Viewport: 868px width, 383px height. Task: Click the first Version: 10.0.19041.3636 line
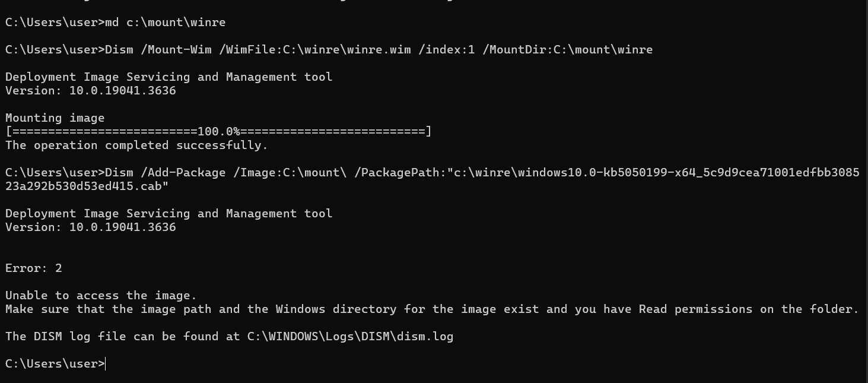pyautogui.click(x=91, y=91)
